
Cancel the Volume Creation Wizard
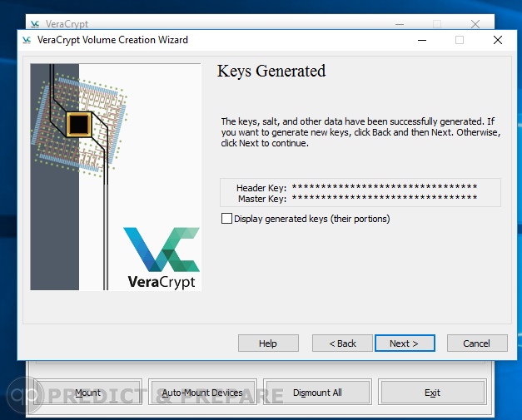(477, 343)
